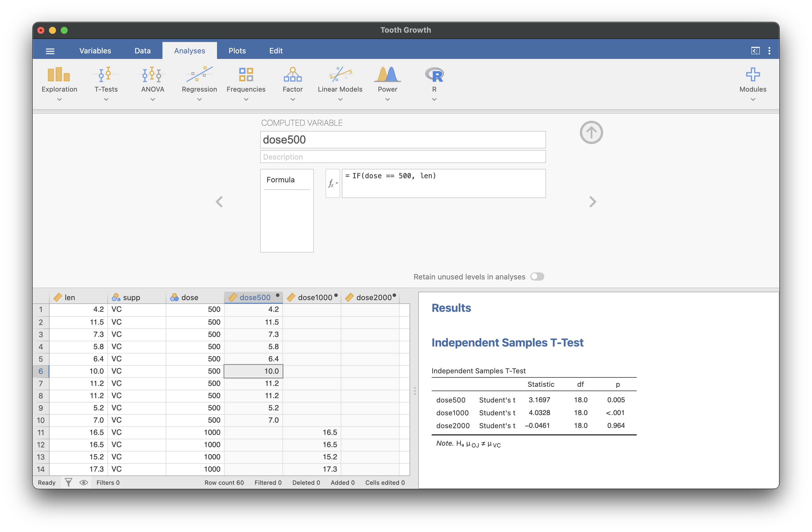Switch to the Plots tab

[237, 51]
